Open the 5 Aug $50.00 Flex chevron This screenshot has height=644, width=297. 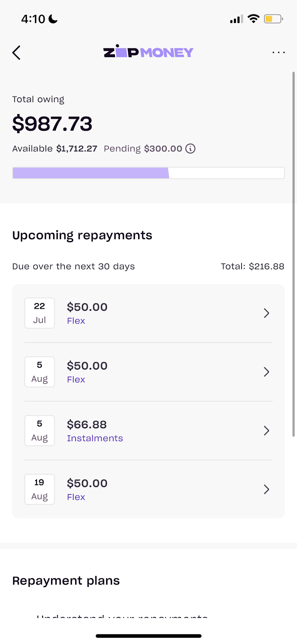pos(266,372)
